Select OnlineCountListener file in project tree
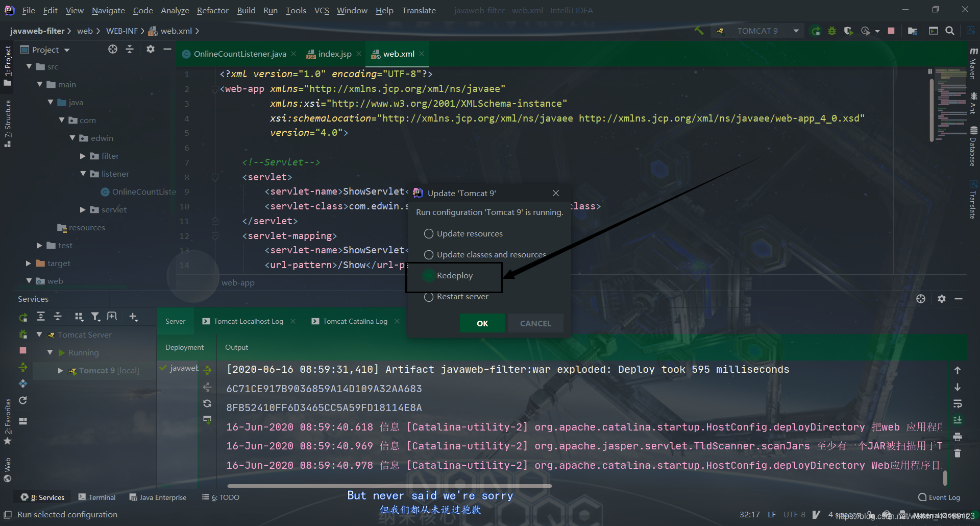This screenshot has width=980, height=526. point(138,192)
